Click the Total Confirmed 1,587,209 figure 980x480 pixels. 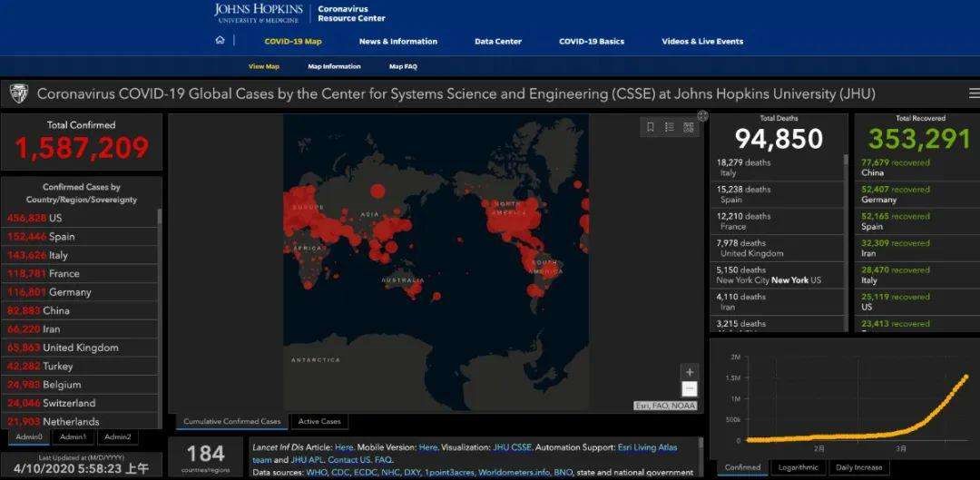tap(82, 148)
